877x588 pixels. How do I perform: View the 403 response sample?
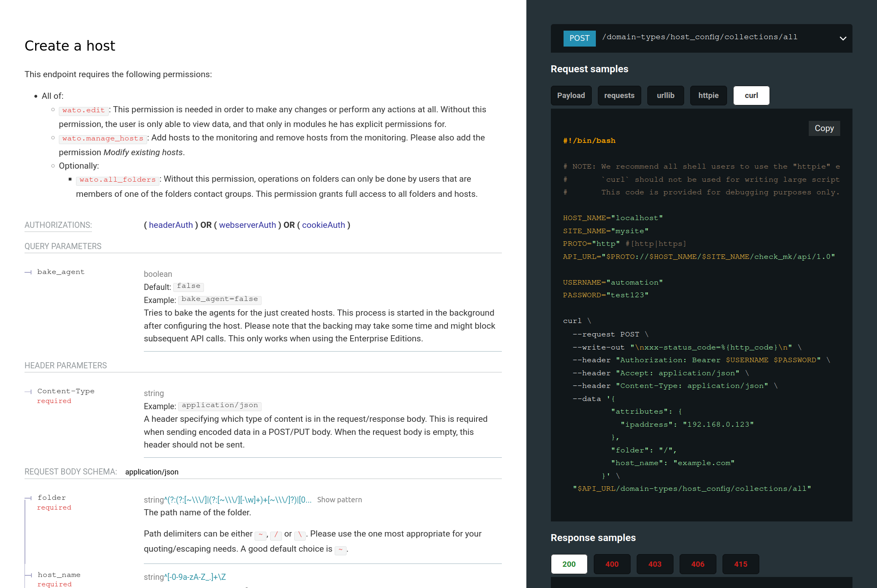click(655, 564)
